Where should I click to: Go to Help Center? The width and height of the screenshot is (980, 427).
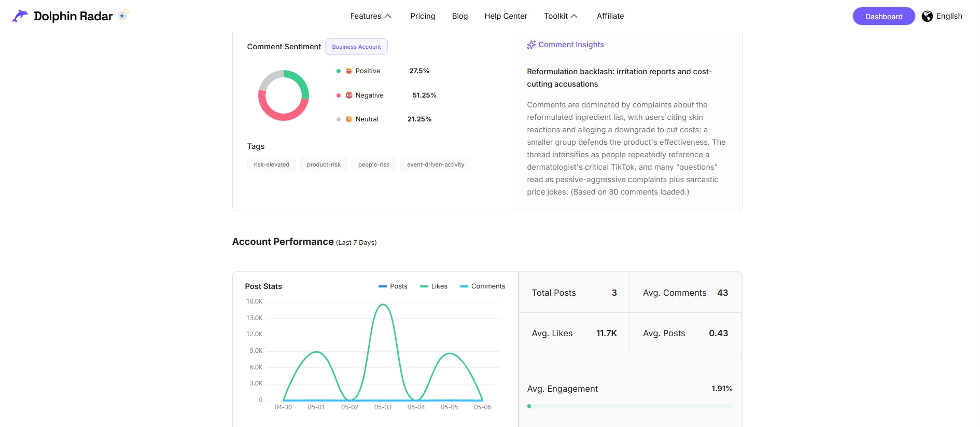coord(506,16)
